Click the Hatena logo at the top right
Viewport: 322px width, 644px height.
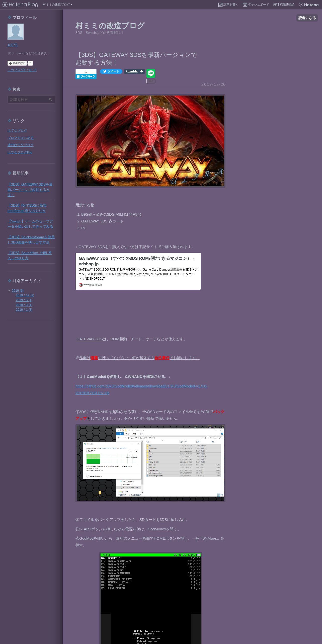309,5
